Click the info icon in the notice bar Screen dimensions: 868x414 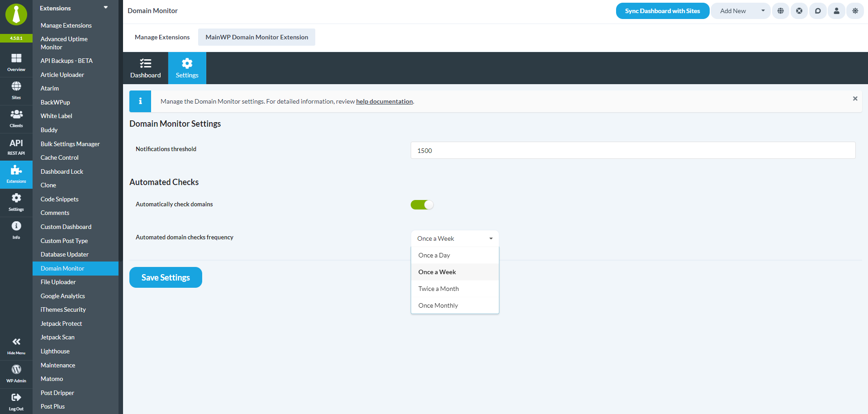[x=140, y=101]
